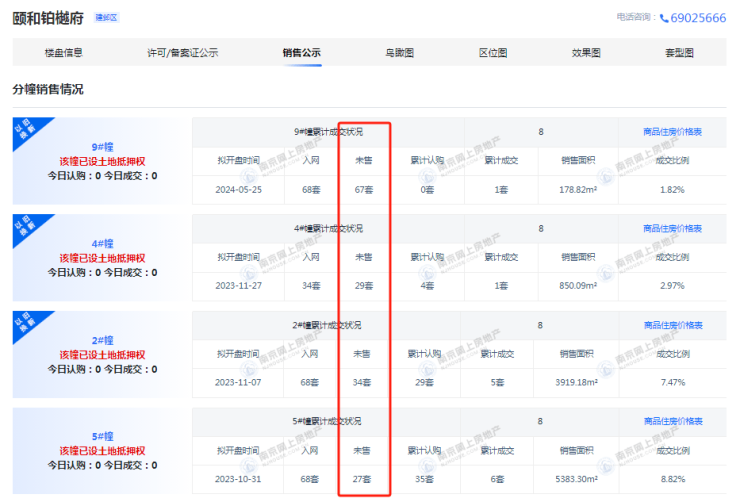Click 4套 cumulative subscription for 4#幢

pos(427,285)
